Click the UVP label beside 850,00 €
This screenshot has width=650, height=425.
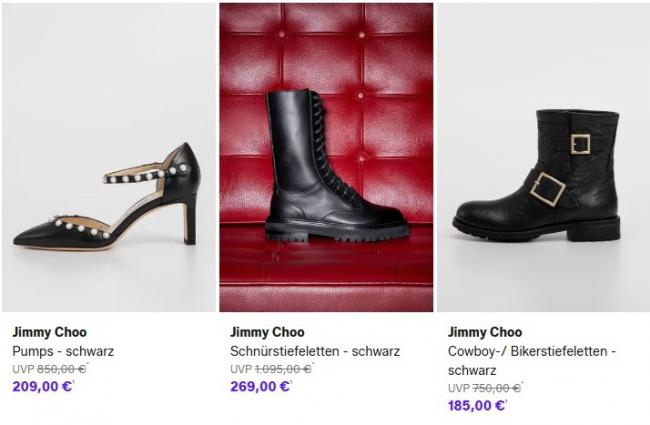tap(23, 369)
